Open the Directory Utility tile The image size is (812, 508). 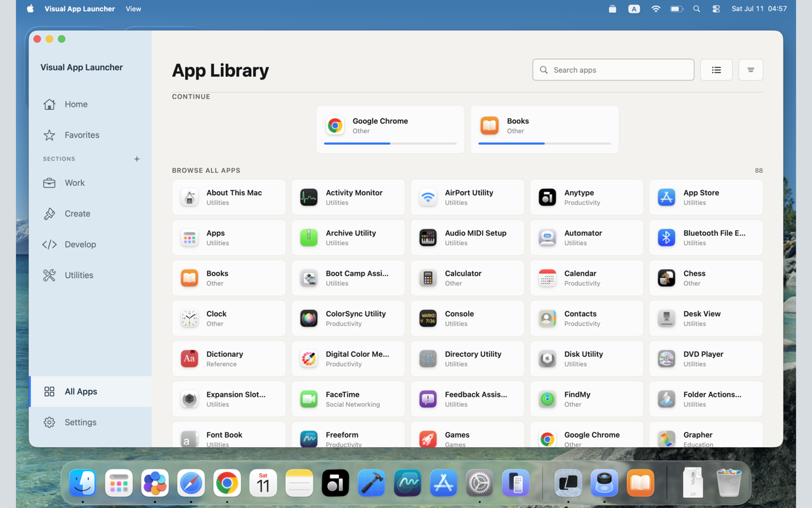click(x=468, y=359)
